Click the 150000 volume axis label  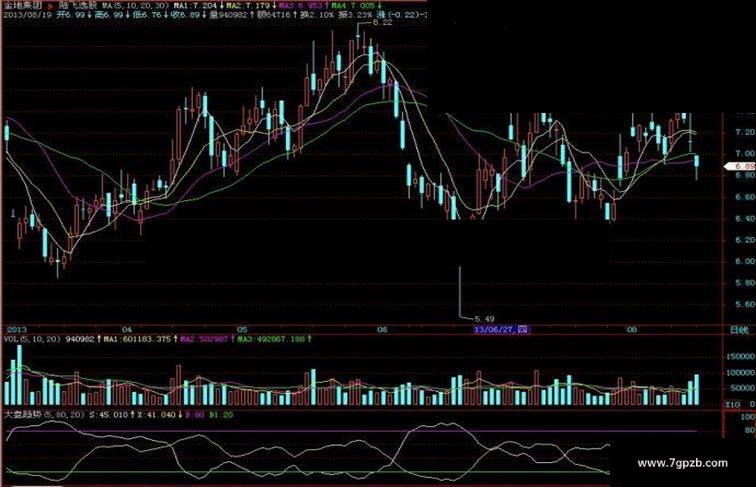click(x=740, y=356)
